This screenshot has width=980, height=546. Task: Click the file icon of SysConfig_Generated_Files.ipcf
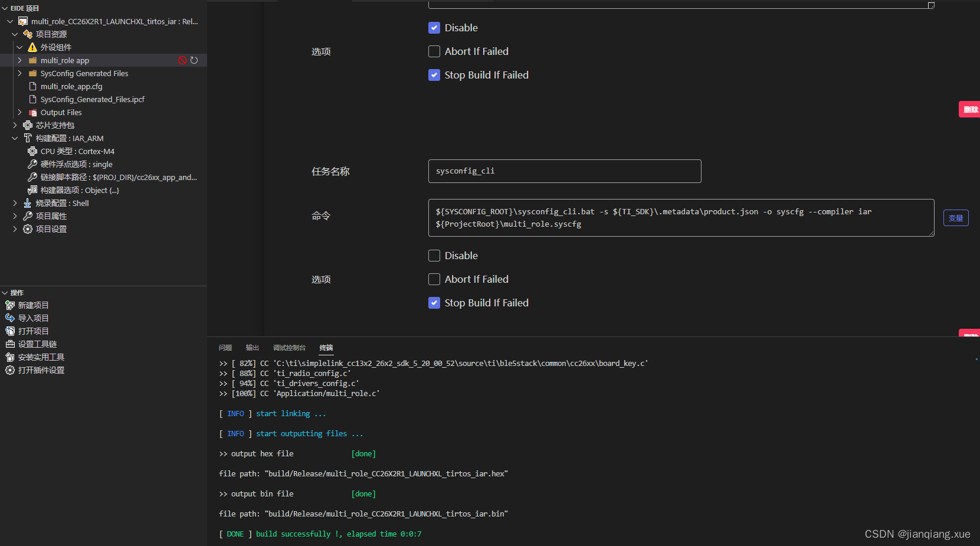(33, 99)
